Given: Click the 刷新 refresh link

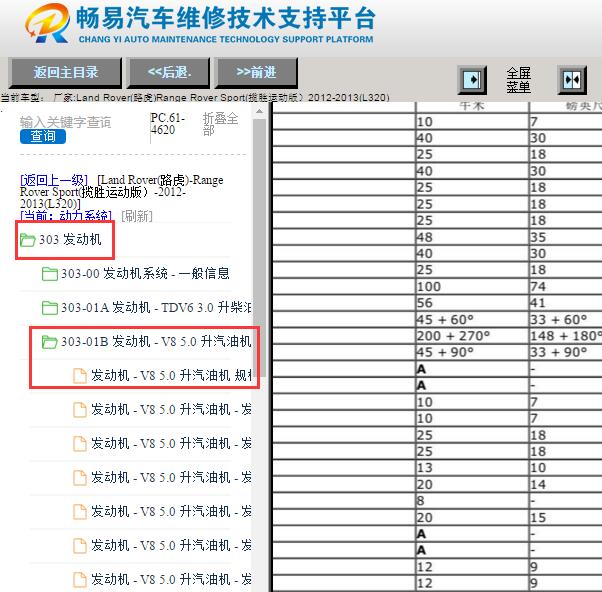Looking at the screenshot, I should [137, 216].
